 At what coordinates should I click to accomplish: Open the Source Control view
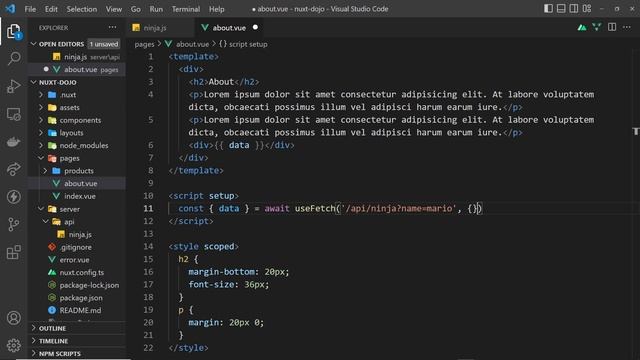pyautogui.click(x=13, y=224)
